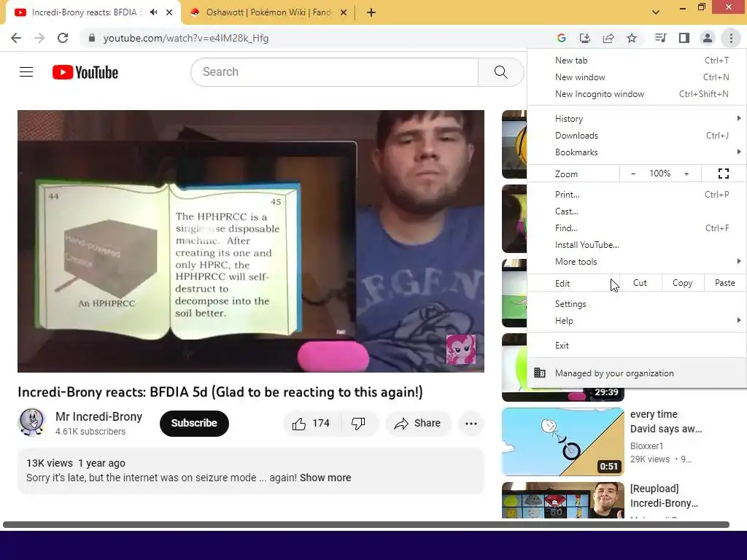Click the Share button under video
Viewport: 747px width, 560px height.
[x=418, y=424]
